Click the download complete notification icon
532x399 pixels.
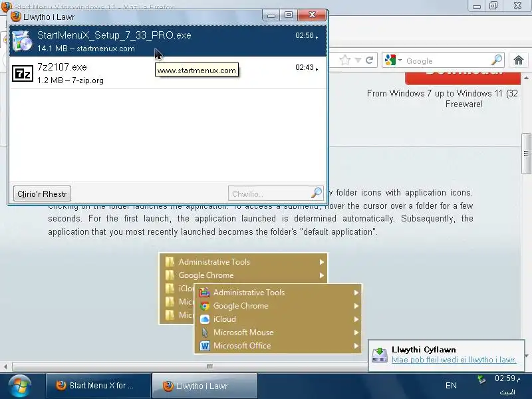point(380,355)
